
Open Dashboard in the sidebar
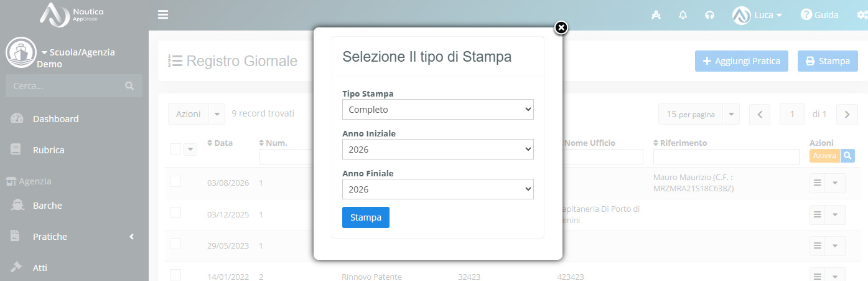pyautogui.click(x=55, y=118)
